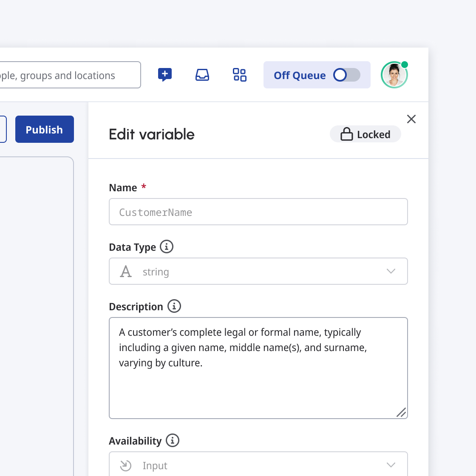Click the people, groups and locations search box

[x=68, y=75]
